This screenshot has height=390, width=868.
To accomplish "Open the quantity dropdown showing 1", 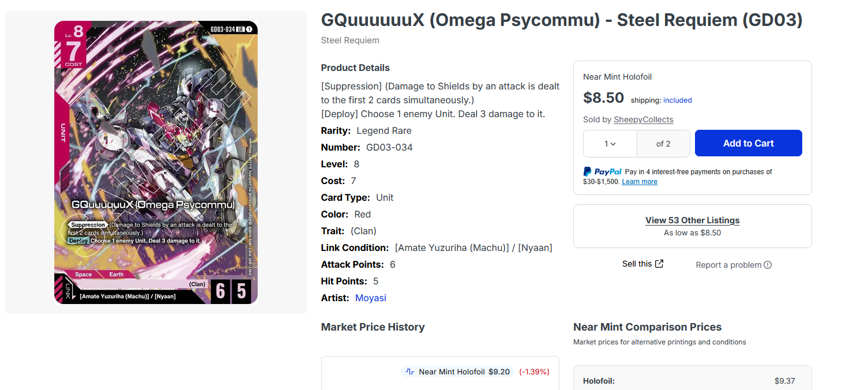I will pos(610,144).
